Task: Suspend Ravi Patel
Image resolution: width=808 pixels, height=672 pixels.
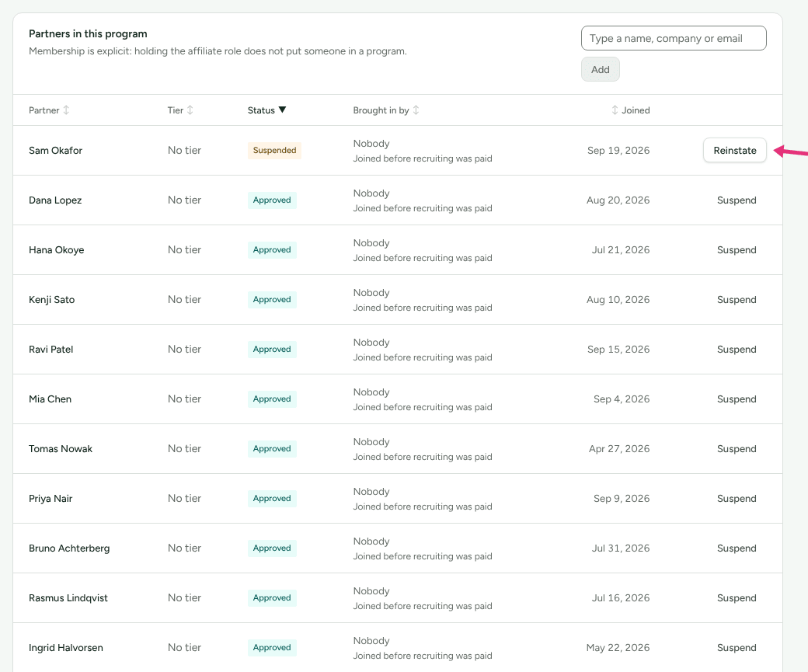Action: 737,350
